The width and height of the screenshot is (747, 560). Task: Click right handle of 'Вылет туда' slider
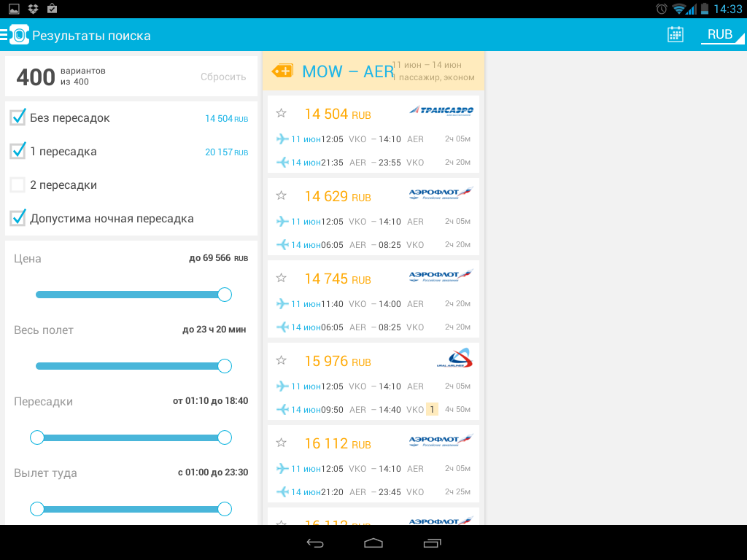(225, 509)
